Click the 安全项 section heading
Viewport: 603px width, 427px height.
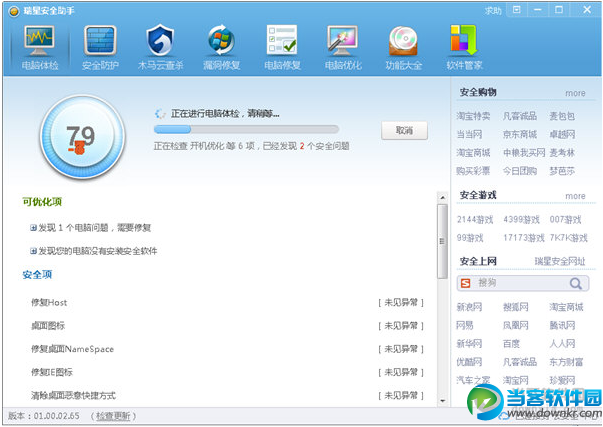(37, 275)
